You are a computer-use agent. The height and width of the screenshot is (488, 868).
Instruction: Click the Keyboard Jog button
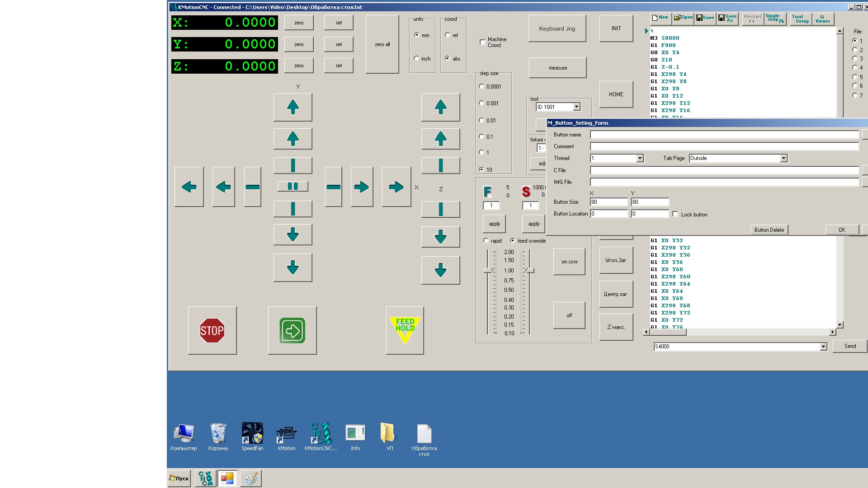click(x=557, y=28)
